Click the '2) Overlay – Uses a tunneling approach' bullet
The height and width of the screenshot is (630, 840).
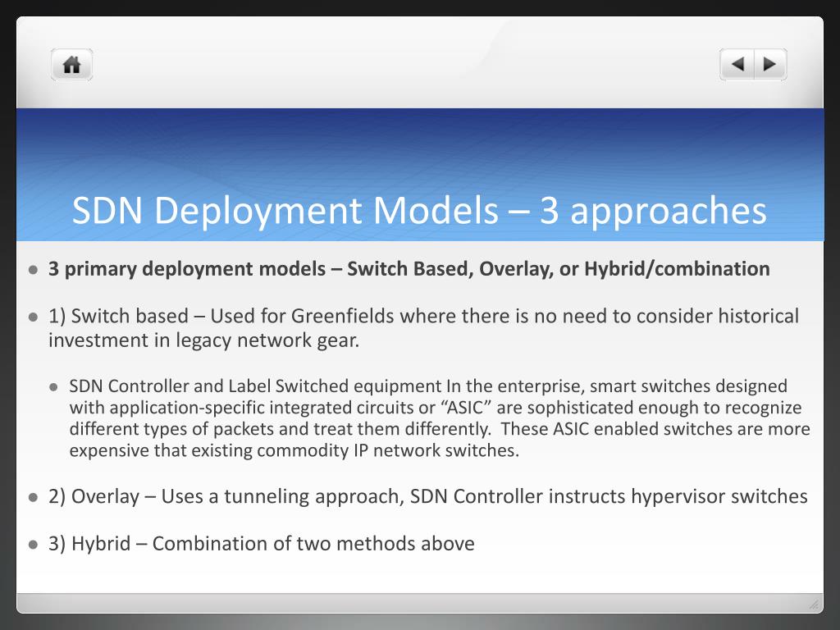pyautogui.click(x=428, y=496)
